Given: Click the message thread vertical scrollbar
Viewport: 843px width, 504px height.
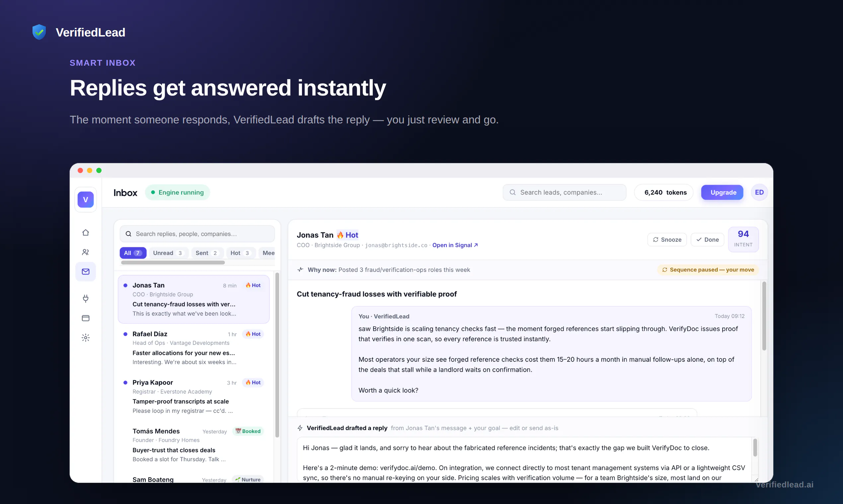Looking at the screenshot, I should pos(764,316).
